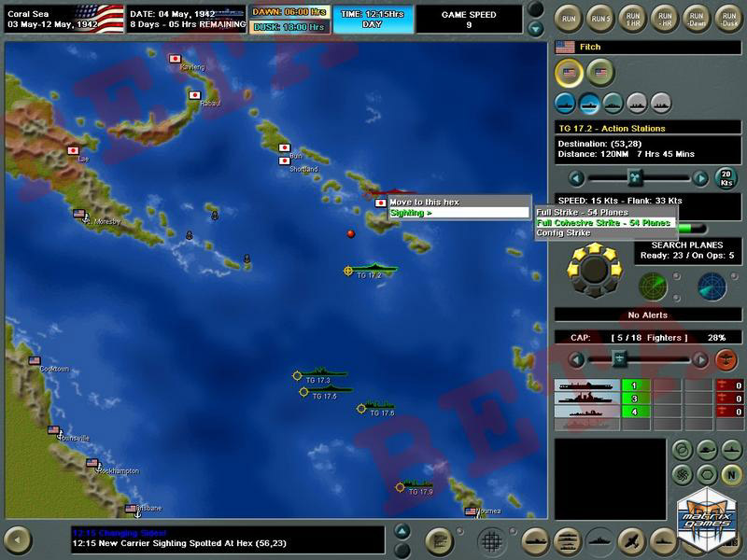This screenshot has width=747, height=560.
Task: Open the green radar scope icon
Action: point(653,287)
